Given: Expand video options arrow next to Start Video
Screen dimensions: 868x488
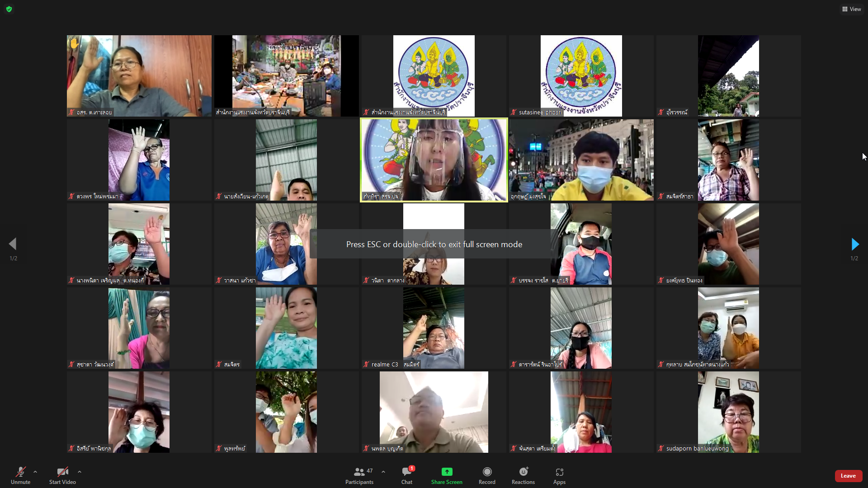Looking at the screenshot, I should tap(80, 472).
